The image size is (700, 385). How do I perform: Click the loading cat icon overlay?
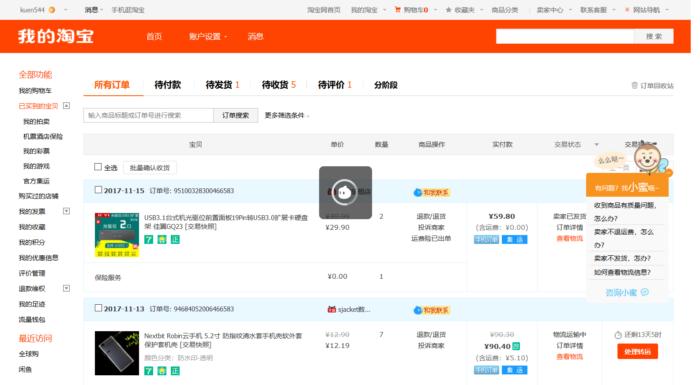pos(345,192)
